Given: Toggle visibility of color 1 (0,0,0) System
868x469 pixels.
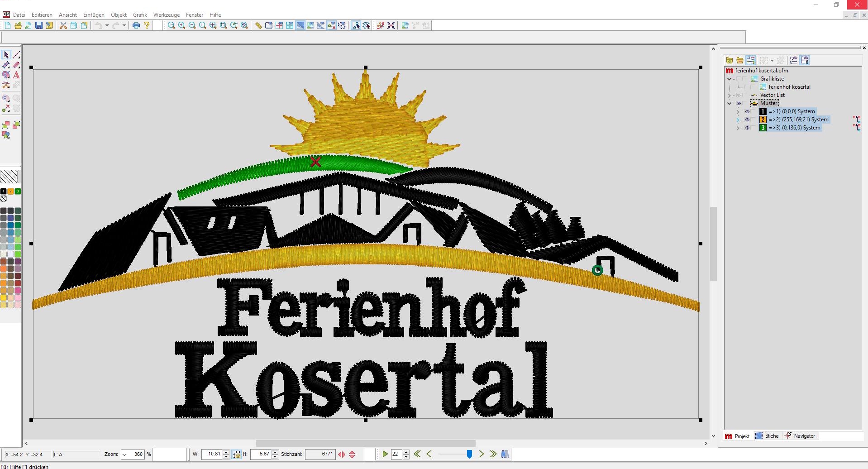Looking at the screenshot, I should coord(747,111).
